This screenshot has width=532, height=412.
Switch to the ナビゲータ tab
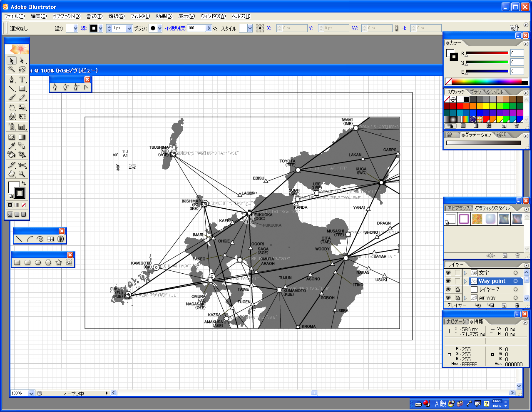(x=456, y=322)
